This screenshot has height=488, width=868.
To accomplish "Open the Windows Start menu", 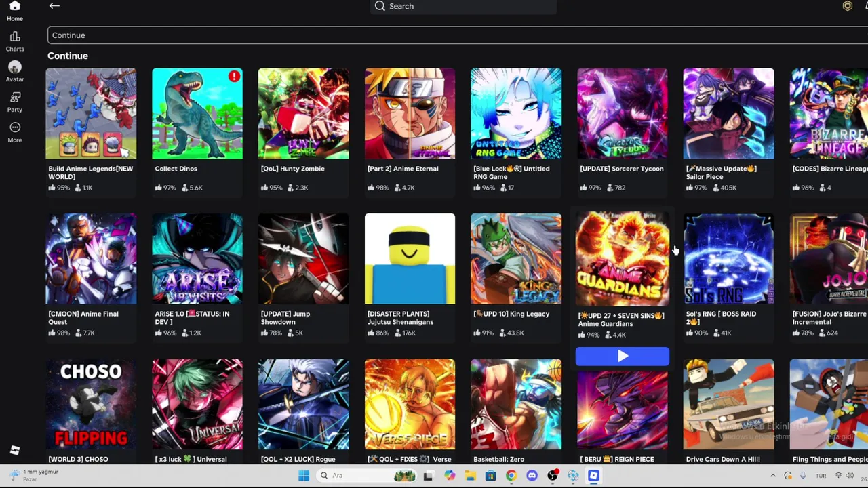I will (303, 476).
